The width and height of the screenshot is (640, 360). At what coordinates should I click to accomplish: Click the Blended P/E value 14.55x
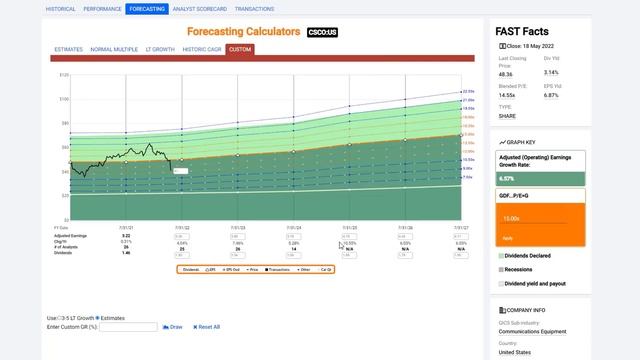tap(507, 95)
